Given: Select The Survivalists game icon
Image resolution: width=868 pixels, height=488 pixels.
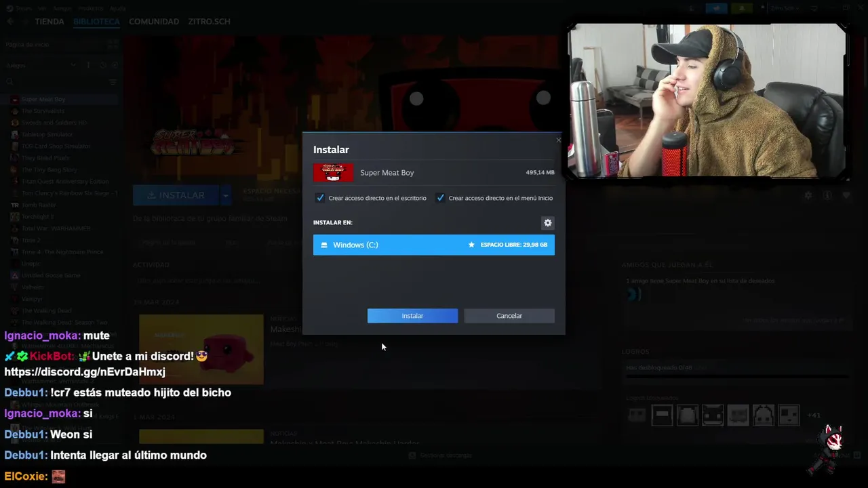Looking at the screenshot, I should [15, 111].
